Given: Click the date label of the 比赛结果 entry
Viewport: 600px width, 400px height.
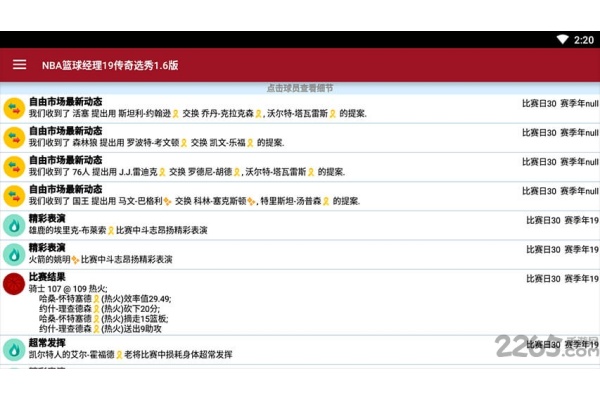Looking at the screenshot, I should click(x=562, y=279).
